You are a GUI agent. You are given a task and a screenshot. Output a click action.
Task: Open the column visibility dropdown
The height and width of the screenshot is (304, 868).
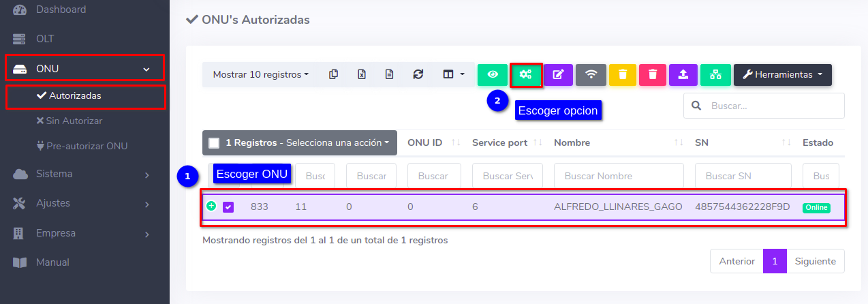[x=454, y=74]
